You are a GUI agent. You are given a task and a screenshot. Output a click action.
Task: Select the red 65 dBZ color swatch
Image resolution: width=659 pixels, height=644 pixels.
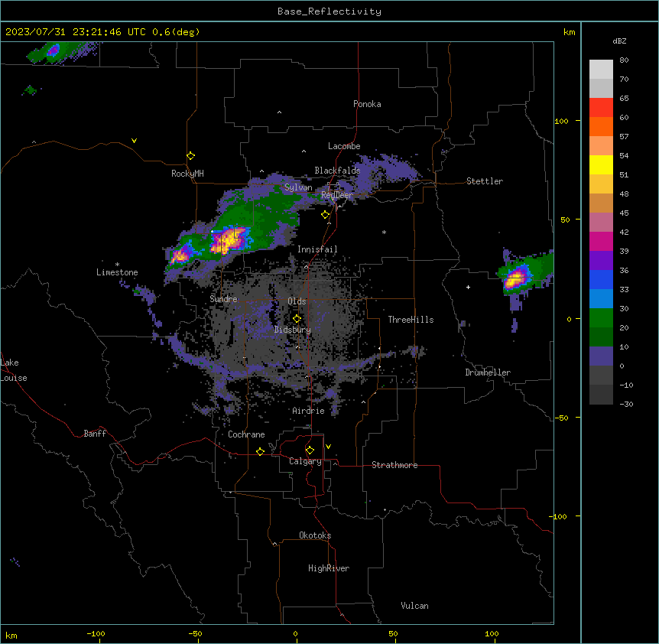[601, 107]
